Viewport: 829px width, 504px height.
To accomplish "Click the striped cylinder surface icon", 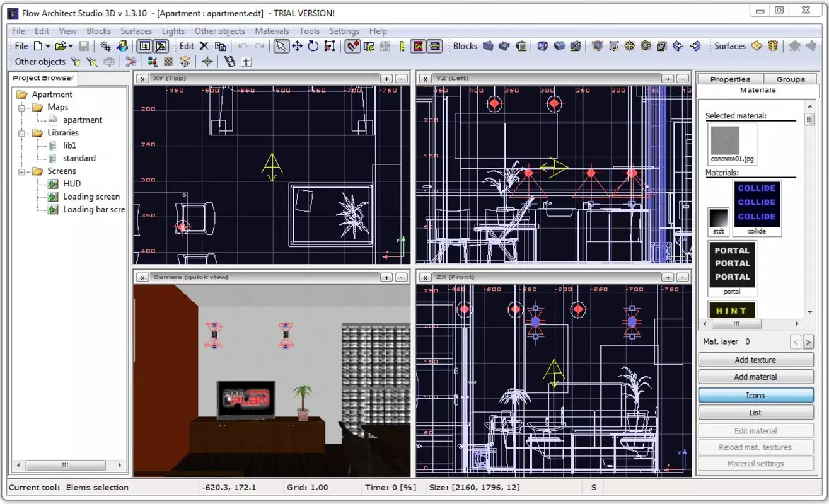I will pos(773,46).
